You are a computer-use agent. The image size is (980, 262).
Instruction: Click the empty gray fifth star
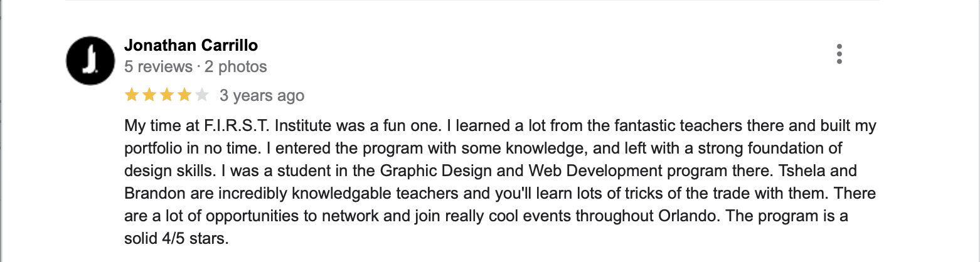click(201, 95)
